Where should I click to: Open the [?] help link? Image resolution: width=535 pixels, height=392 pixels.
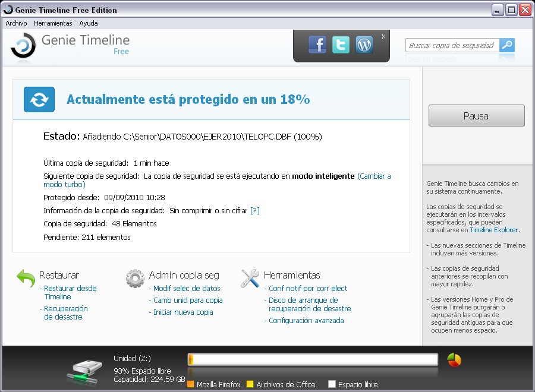click(x=255, y=211)
